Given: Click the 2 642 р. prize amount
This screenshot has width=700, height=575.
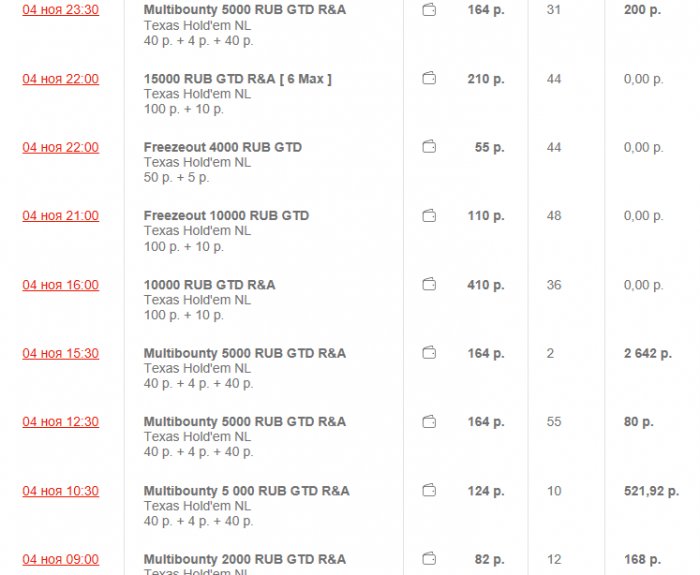Looking at the screenshot, I should click(645, 353).
